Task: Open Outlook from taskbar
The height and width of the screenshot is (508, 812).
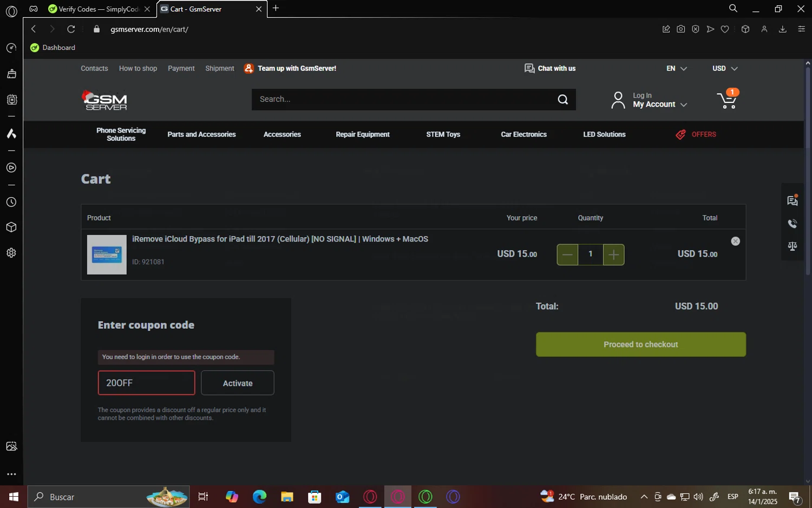Action: pos(342,497)
